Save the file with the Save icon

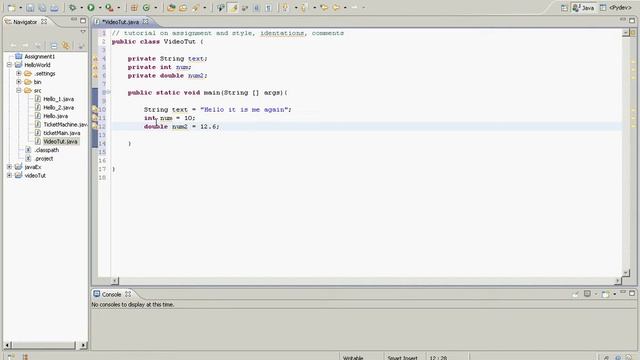(30, 7)
